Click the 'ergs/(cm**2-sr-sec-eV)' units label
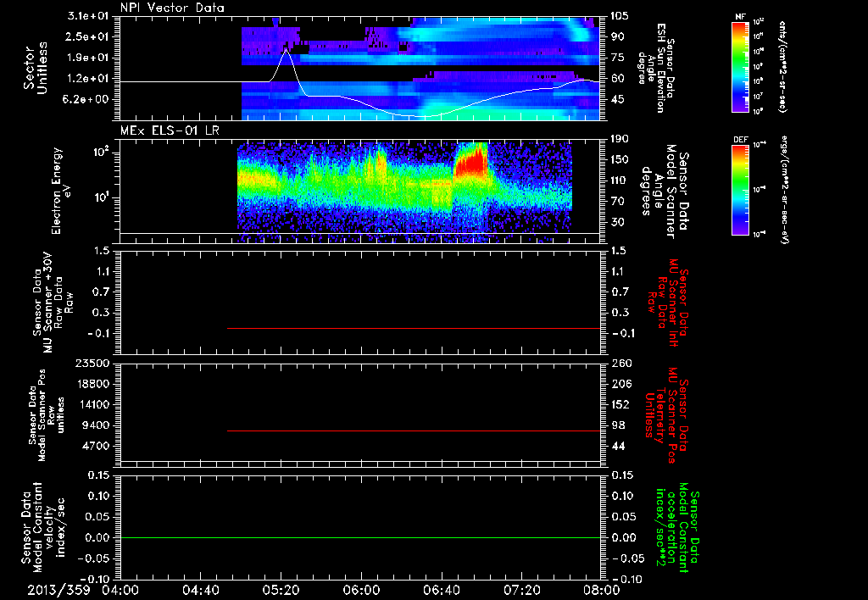 (x=783, y=190)
